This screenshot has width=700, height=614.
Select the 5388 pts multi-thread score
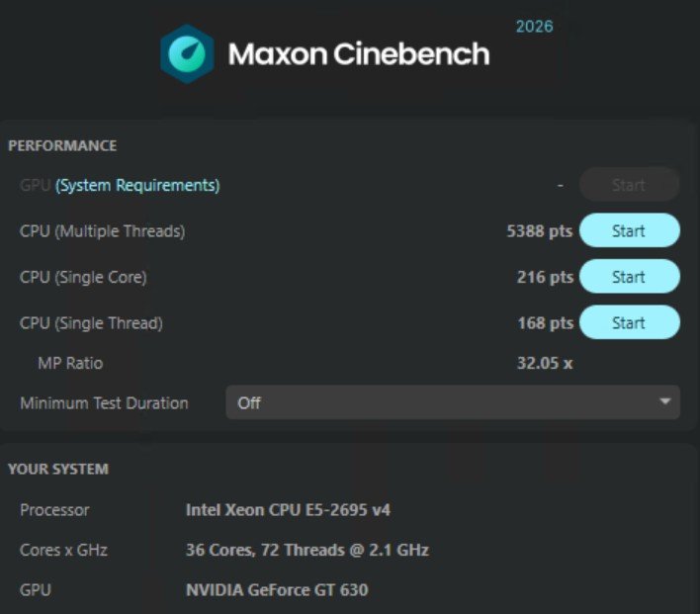coord(539,230)
